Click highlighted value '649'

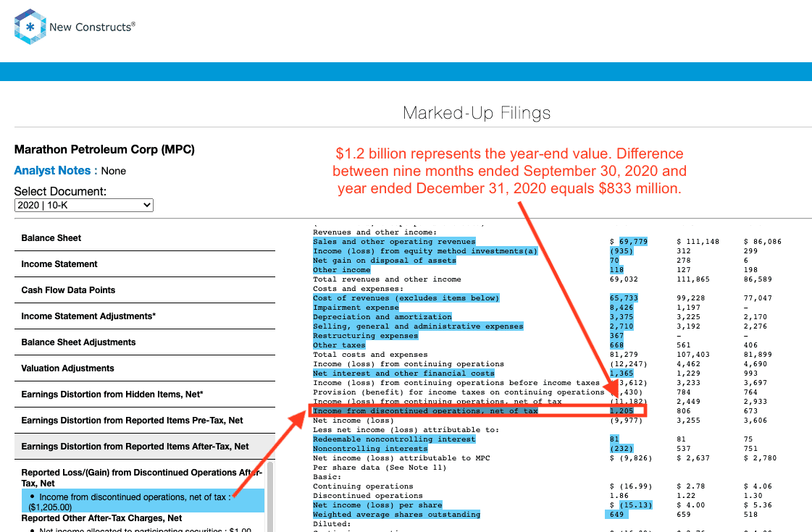coord(616,515)
